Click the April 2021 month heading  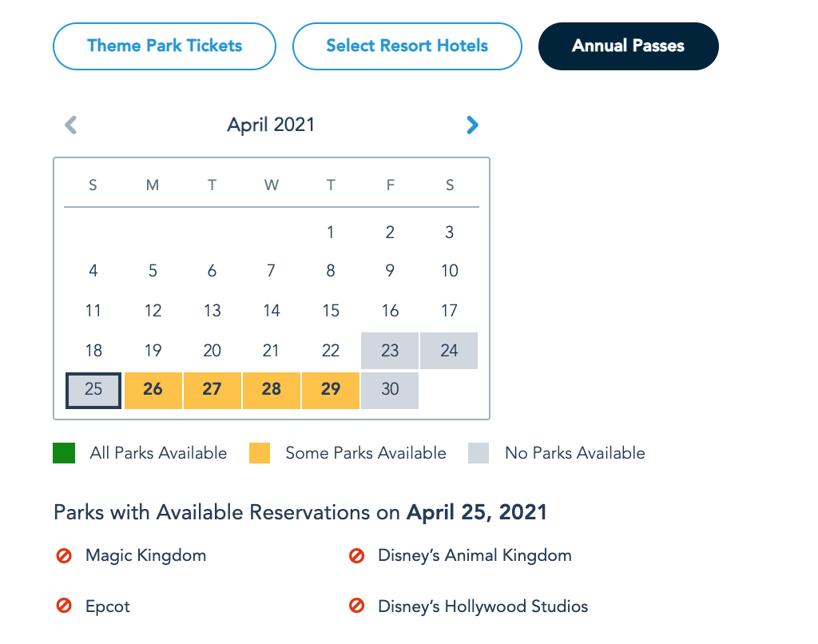[271, 125]
